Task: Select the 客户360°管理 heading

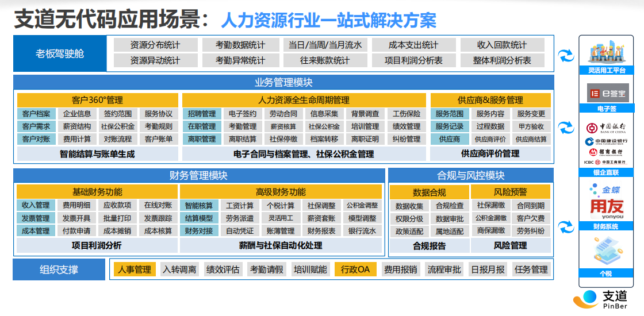Action: point(97,100)
